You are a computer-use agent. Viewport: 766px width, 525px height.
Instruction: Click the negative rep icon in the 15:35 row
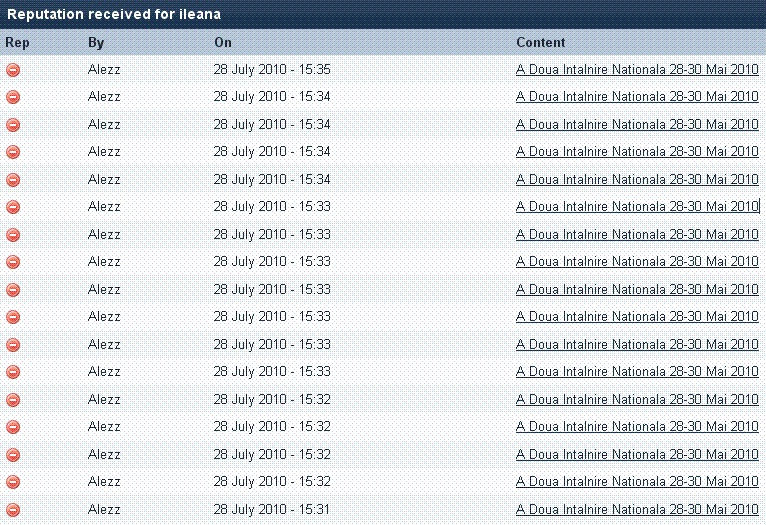coord(13,70)
